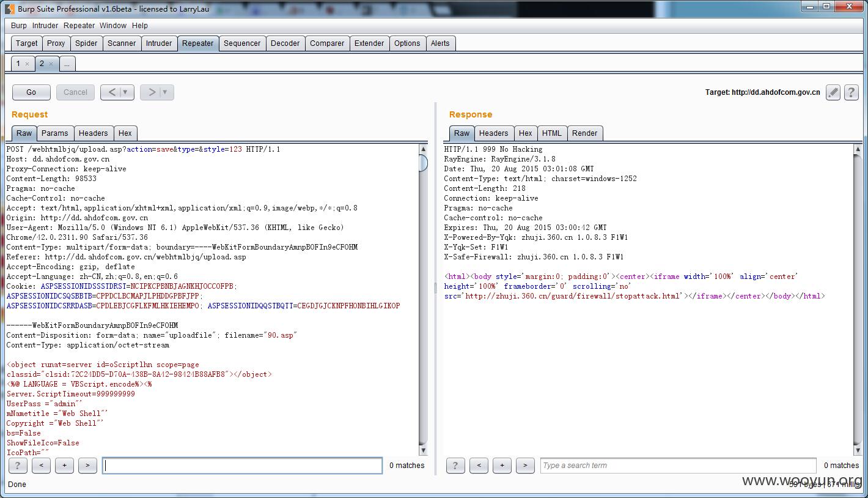
Task: Switch to the Comparer tab
Action: click(327, 43)
